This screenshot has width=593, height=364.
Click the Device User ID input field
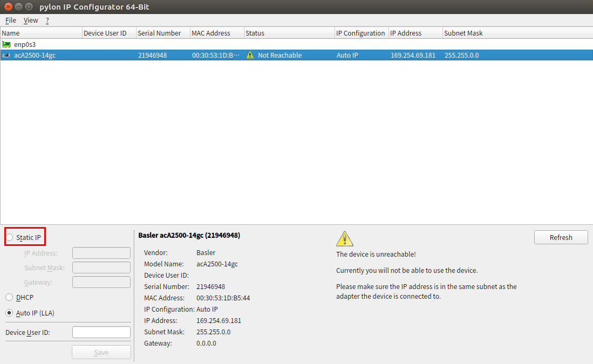(101, 332)
